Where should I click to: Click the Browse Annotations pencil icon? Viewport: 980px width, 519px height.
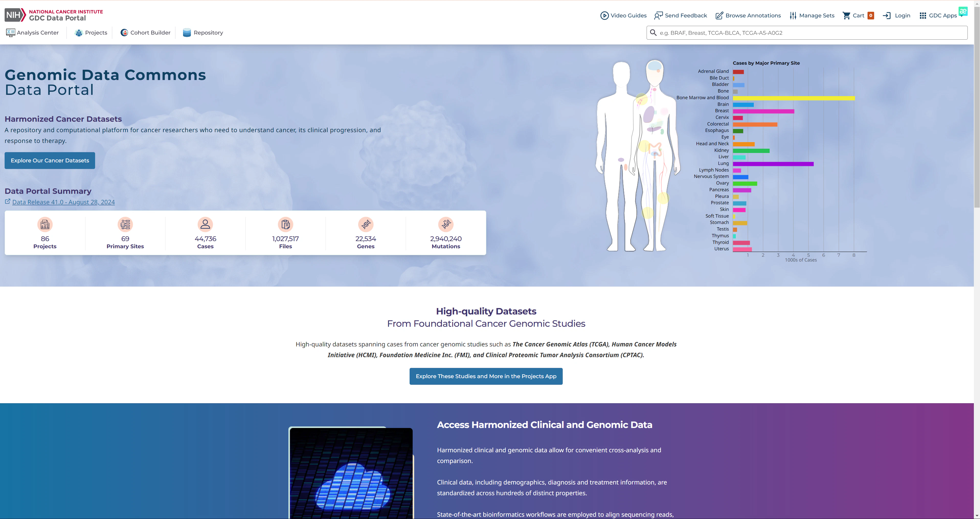click(719, 16)
